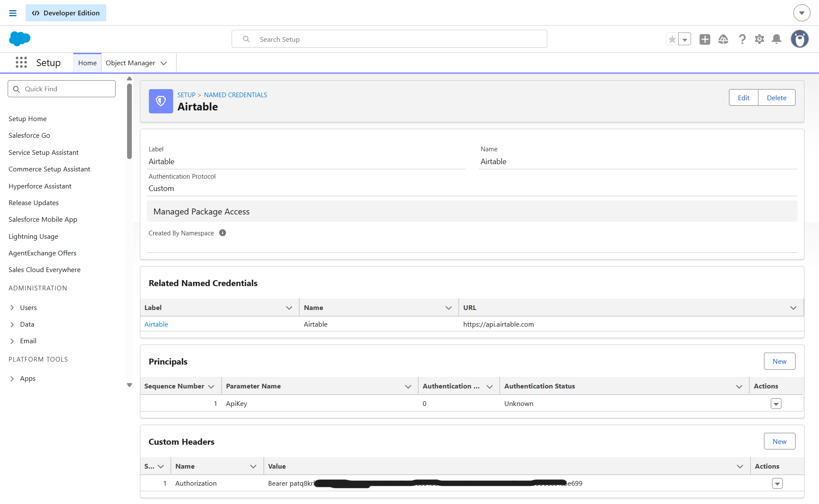Click the Edit button
Viewport: 819px width, 504px height.
tap(743, 98)
